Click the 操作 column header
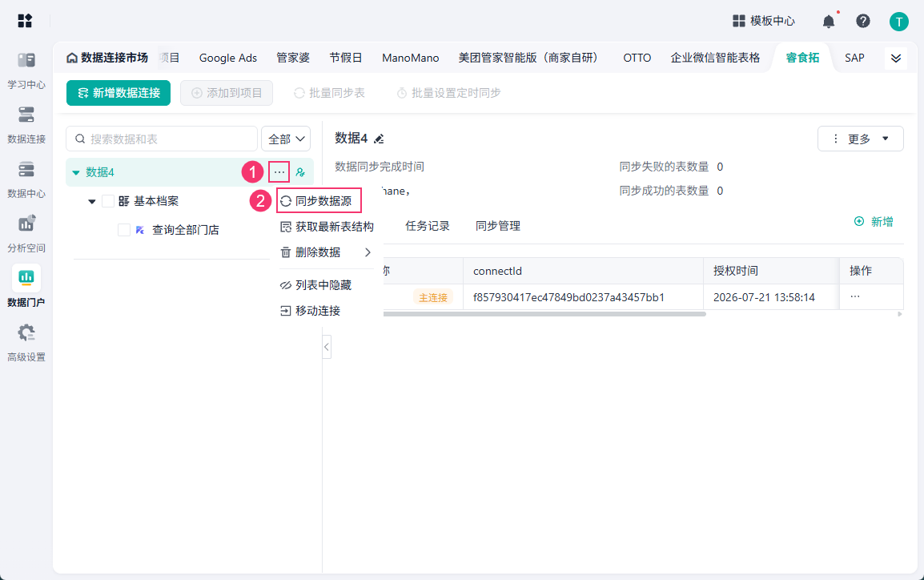924x580 pixels. tap(861, 271)
